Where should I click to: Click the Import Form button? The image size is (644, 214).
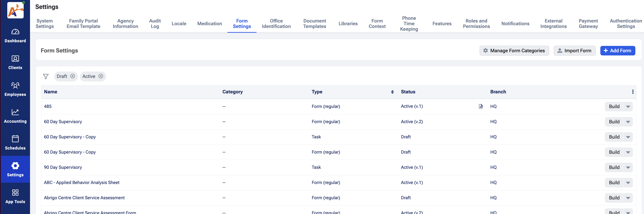pyautogui.click(x=574, y=51)
